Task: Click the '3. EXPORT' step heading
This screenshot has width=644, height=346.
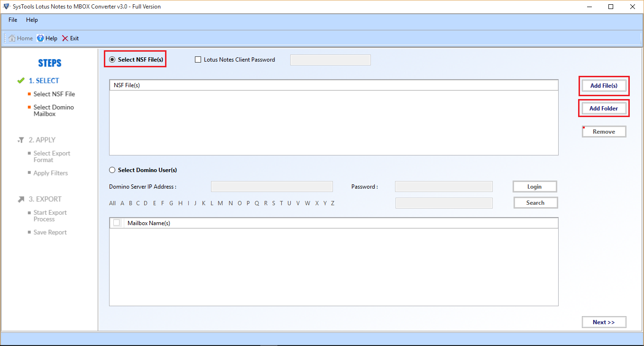Action: coord(45,200)
